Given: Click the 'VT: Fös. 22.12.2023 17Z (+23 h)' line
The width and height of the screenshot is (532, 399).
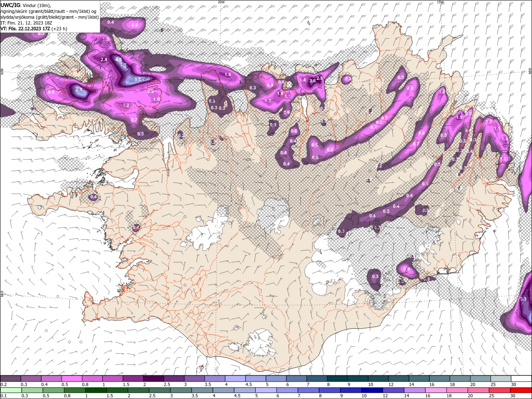Looking at the screenshot, I should [x=34, y=29].
